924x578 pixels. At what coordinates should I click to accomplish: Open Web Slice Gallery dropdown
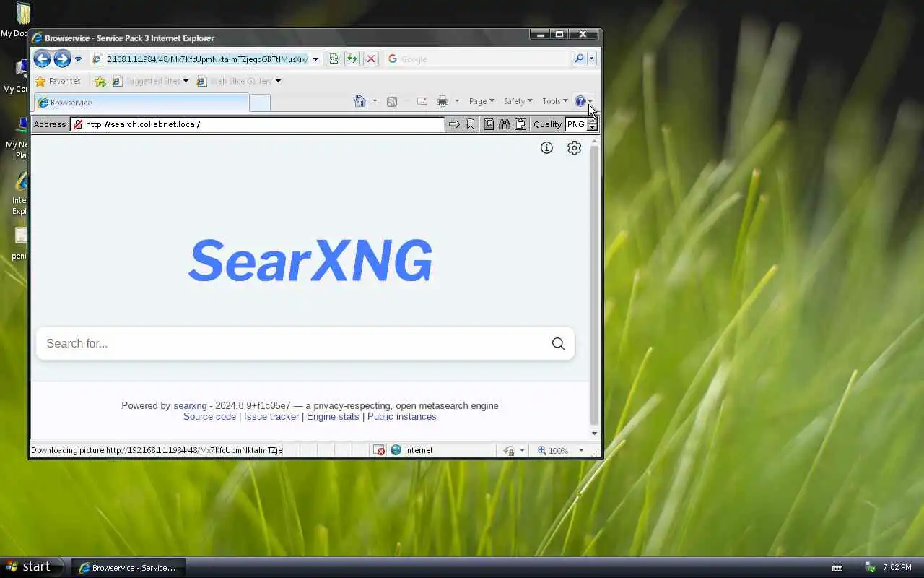[278, 81]
